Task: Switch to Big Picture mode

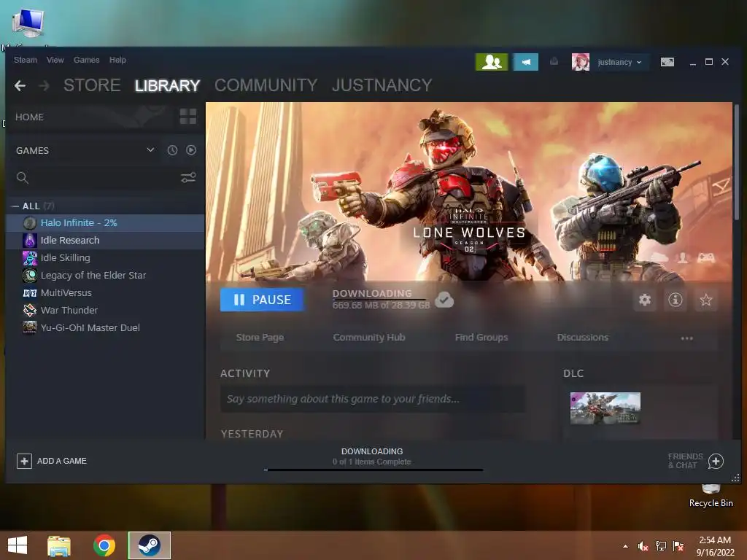Action: (667, 62)
